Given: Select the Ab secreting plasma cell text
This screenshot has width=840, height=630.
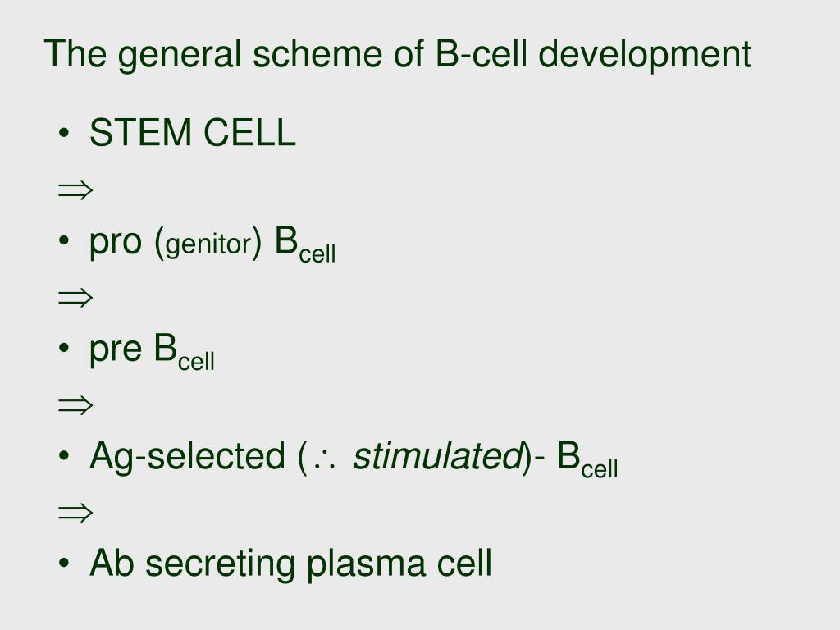Looking at the screenshot, I should 291,564.
